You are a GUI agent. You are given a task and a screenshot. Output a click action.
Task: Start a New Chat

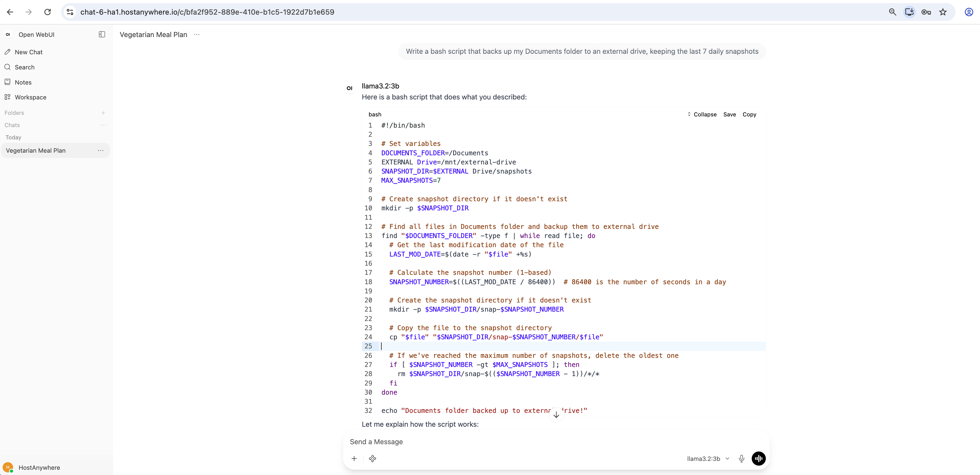click(28, 52)
